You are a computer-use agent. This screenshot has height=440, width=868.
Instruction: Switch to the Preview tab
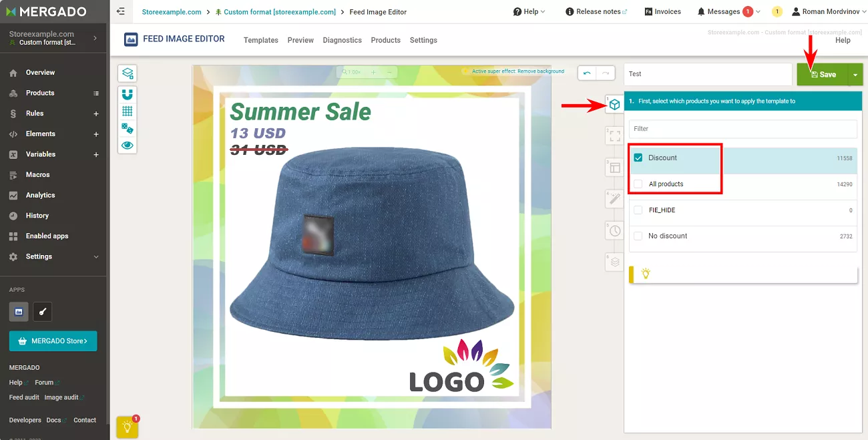(x=300, y=40)
